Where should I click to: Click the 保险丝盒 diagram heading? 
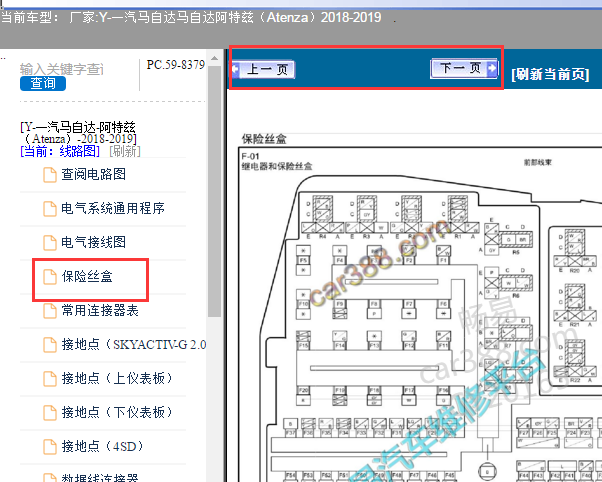click(264, 139)
